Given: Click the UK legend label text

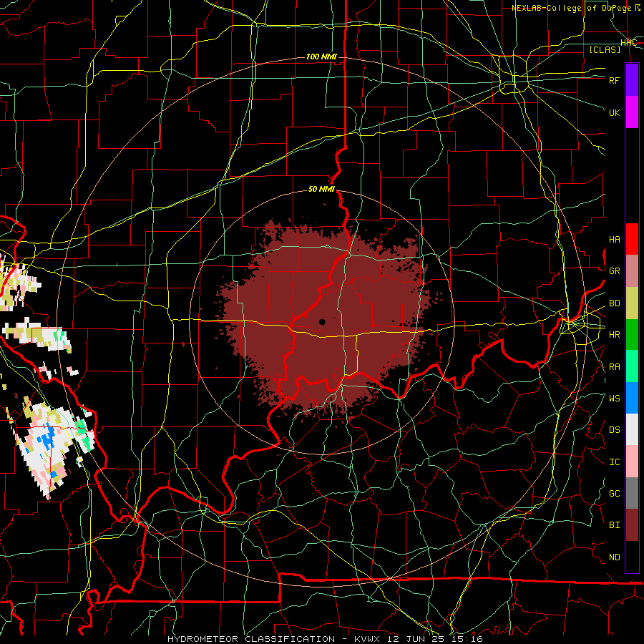Looking at the screenshot, I should click(614, 112).
